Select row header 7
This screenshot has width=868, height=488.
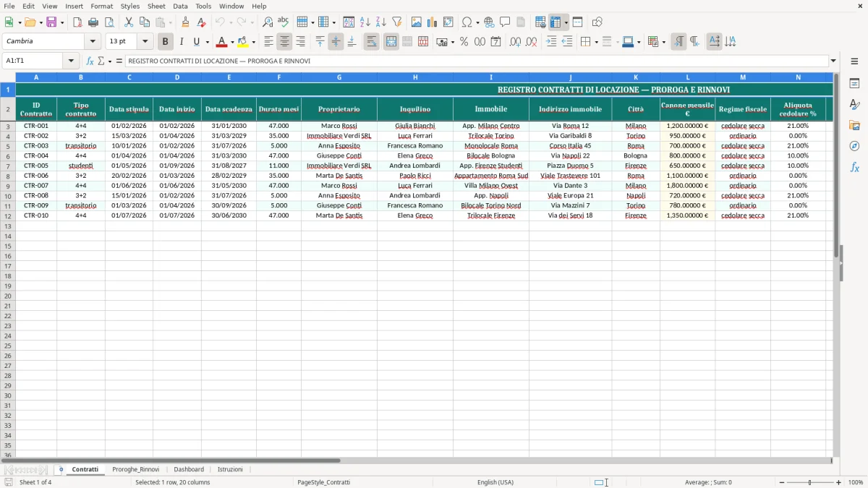8,166
